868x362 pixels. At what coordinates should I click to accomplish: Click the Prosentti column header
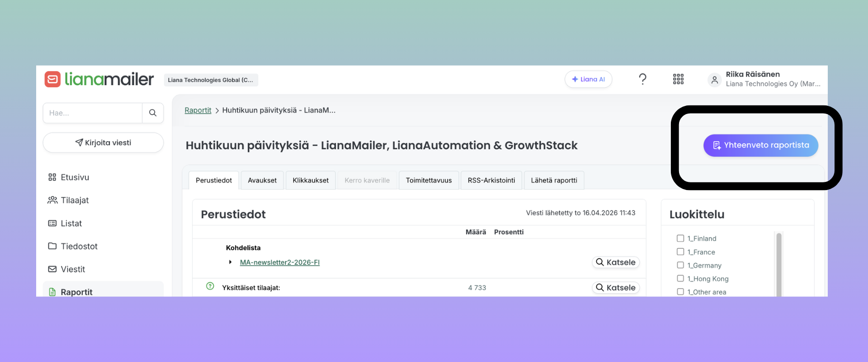509,232
